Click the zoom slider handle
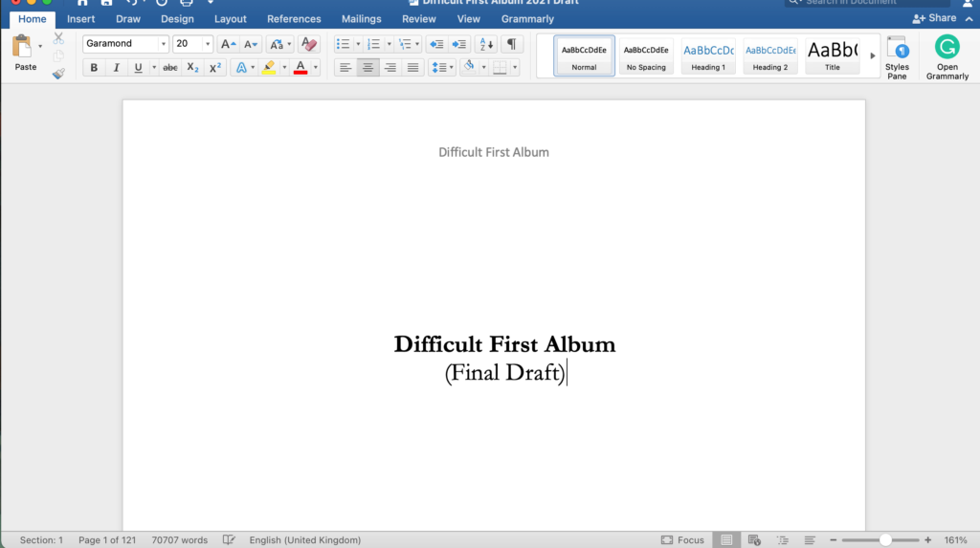 tap(885, 540)
